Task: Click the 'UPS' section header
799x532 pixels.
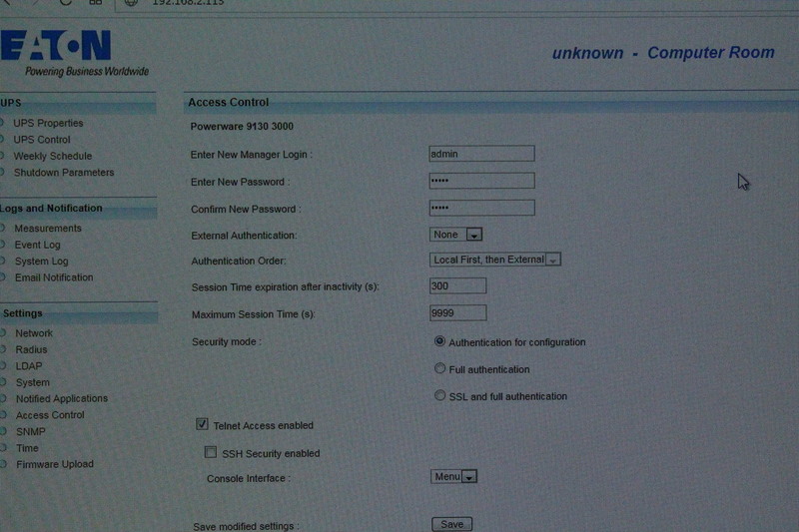Action: click(11, 103)
